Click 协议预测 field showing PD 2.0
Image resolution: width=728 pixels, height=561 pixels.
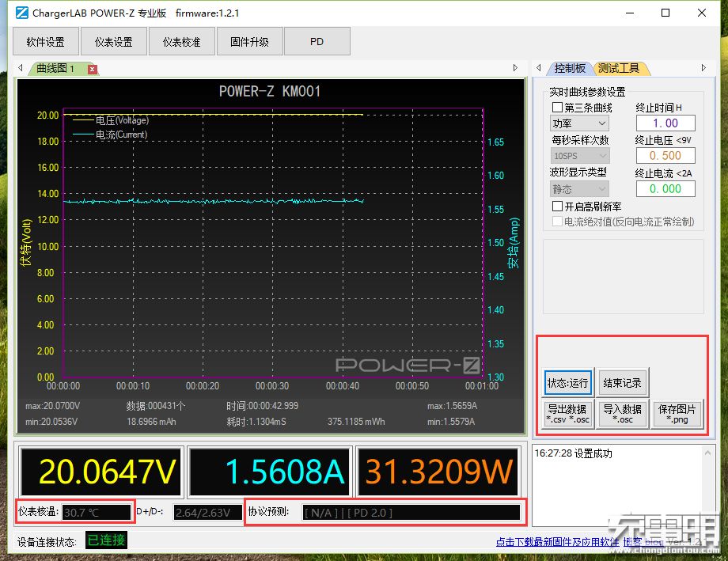pos(411,512)
